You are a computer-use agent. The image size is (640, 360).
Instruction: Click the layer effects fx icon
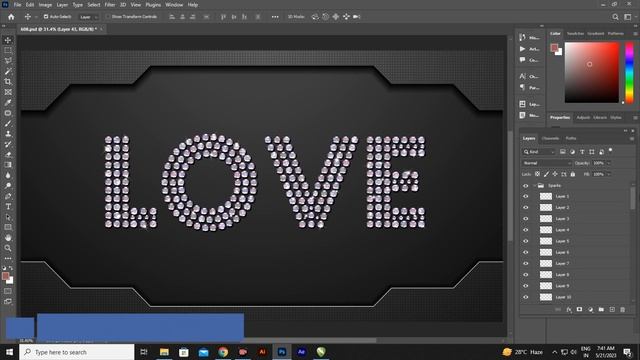[569, 310]
